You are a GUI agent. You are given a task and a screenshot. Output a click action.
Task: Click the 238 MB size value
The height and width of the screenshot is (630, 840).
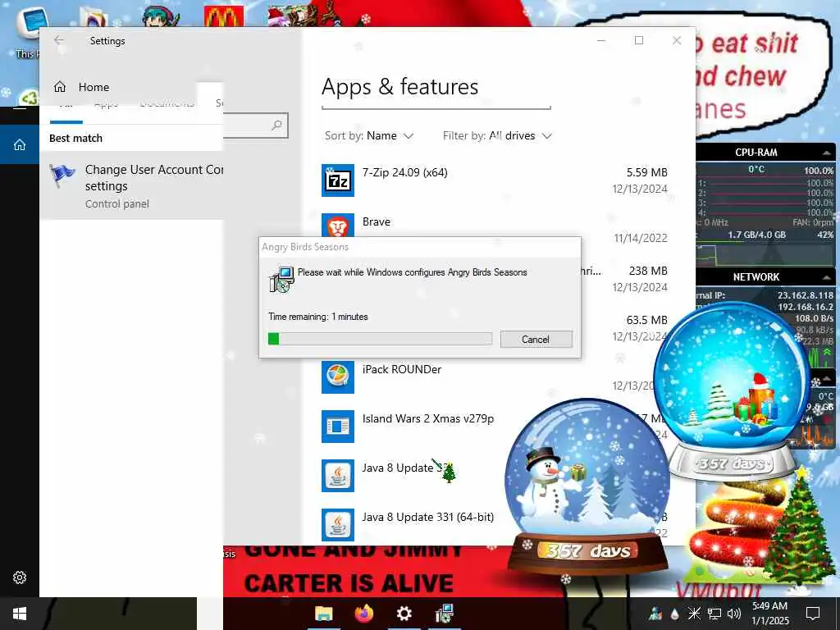click(x=648, y=271)
